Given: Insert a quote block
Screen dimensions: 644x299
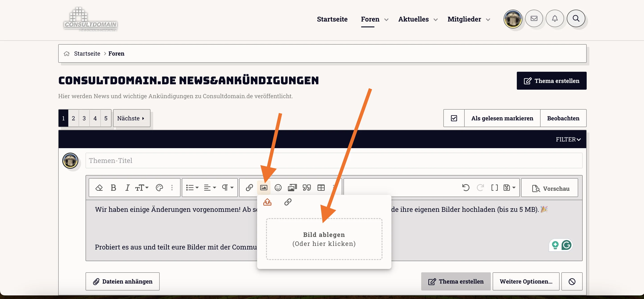Looking at the screenshot, I should pos(307,188).
